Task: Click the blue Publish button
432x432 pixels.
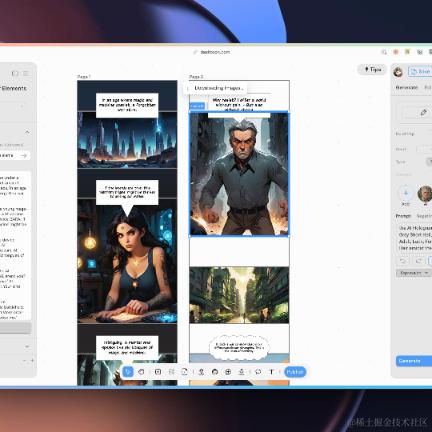Action: 295,372
